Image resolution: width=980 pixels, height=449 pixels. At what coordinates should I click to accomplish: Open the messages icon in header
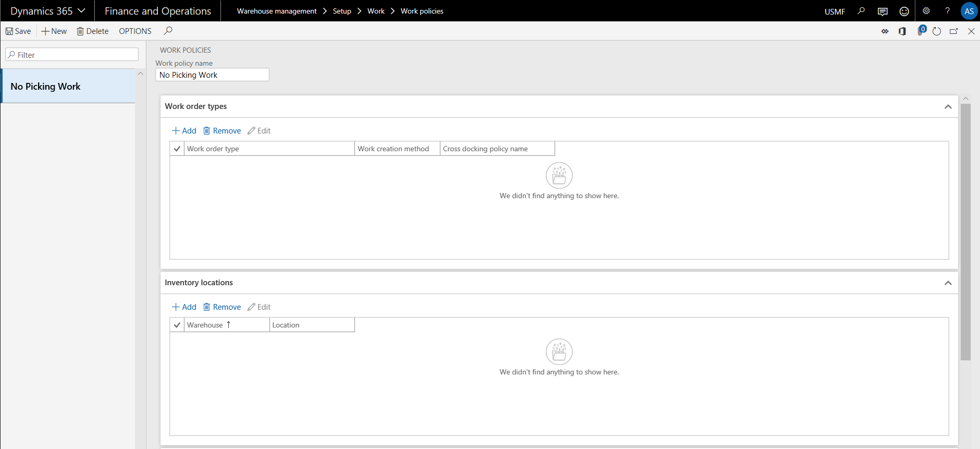[x=883, y=11]
